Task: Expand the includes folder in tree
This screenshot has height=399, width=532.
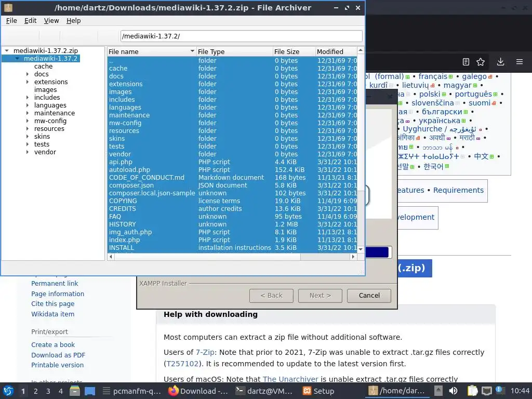Action: click(x=28, y=97)
